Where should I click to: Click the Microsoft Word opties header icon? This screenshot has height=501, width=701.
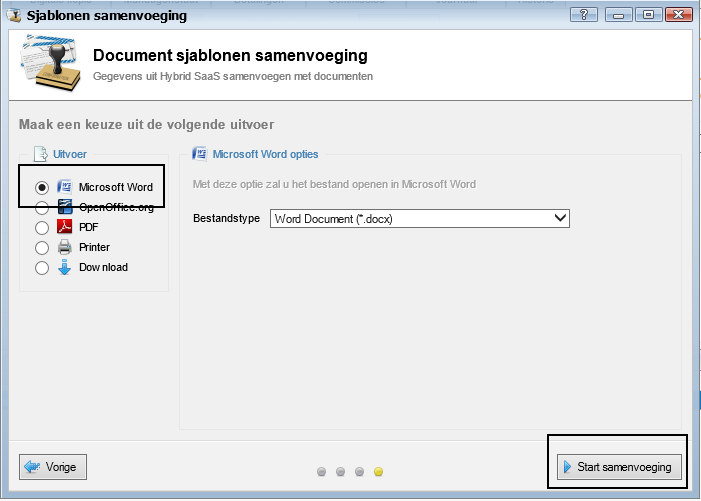coord(200,154)
